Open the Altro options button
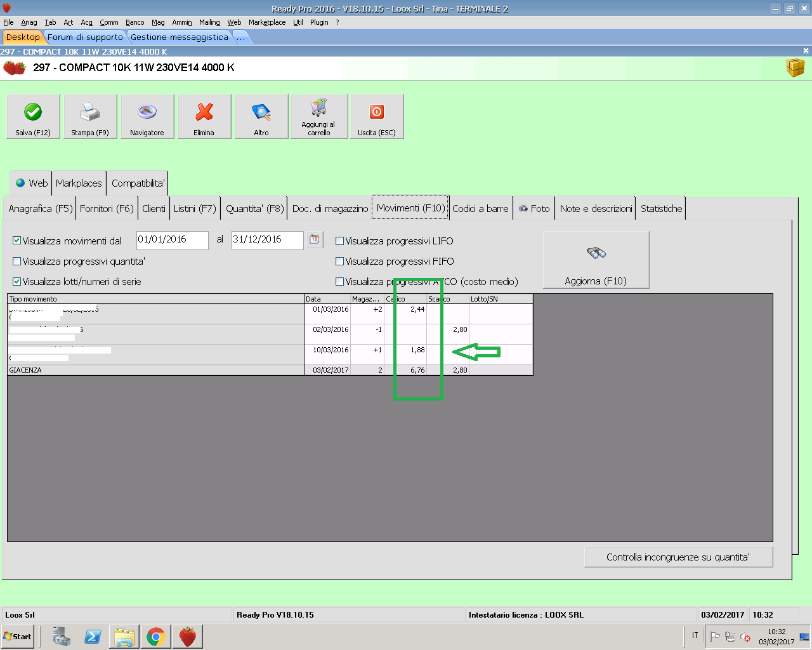The height and width of the screenshot is (650, 812). click(x=261, y=116)
